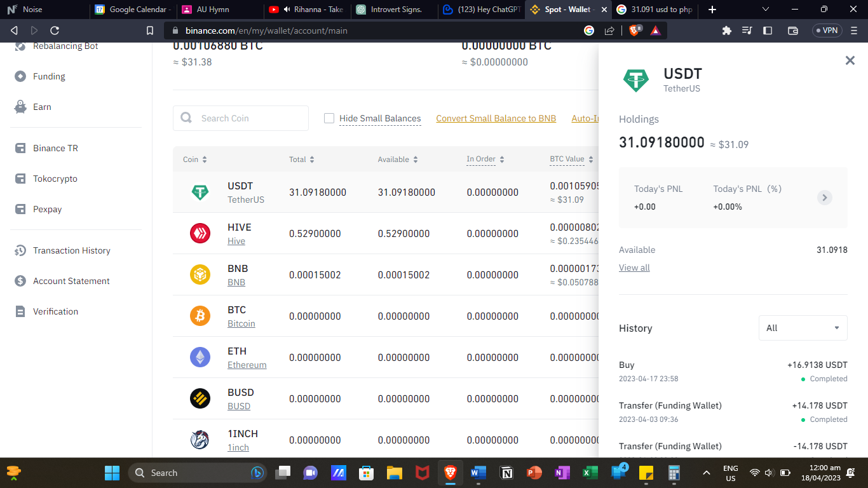Open the Calculator from taskbar
This screenshot has height=488, width=868.
[x=674, y=473]
